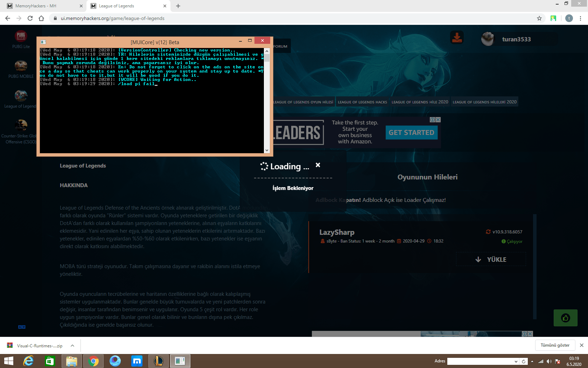The image size is (588, 368).
Task: Close the bottom banner ad with X
Action: pyautogui.click(x=530, y=334)
